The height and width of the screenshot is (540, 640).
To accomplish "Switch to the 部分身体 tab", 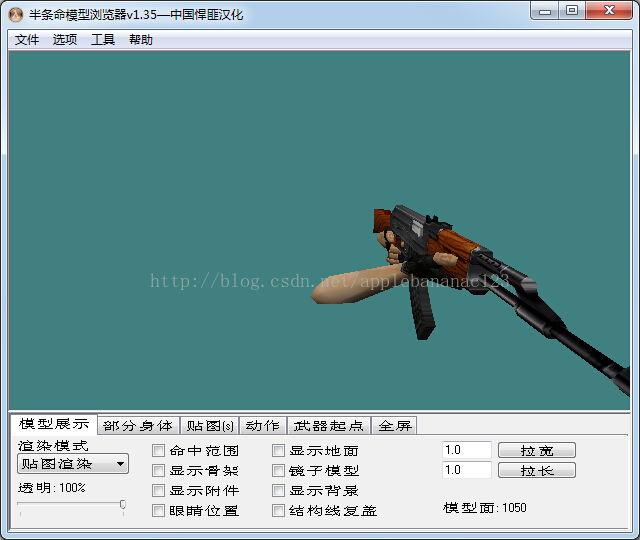I will [138, 426].
